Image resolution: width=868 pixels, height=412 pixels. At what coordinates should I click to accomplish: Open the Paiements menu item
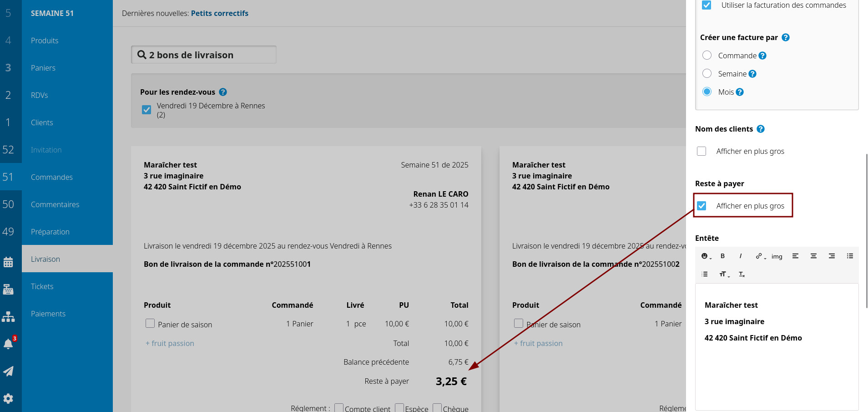click(48, 314)
